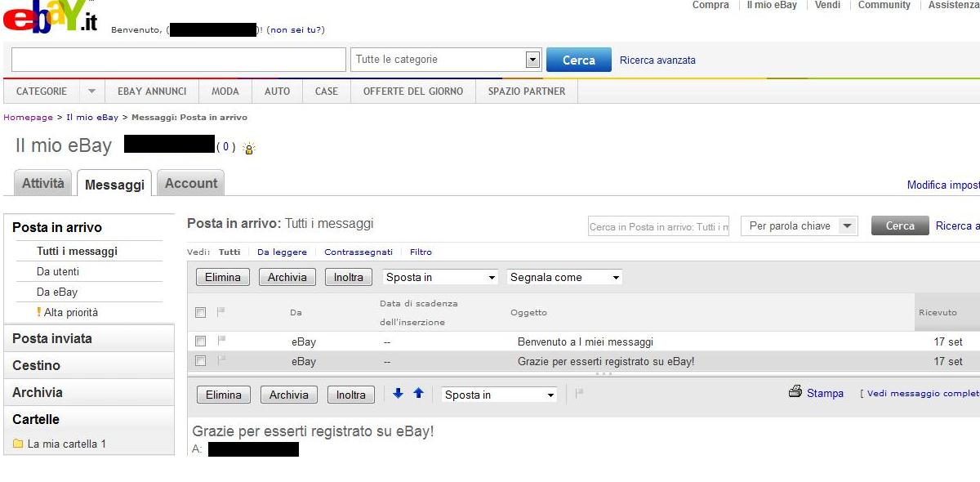Click the folder icon for La mia cartella 1
Image resolution: width=980 pixels, height=482 pixels.
point(18,444)
